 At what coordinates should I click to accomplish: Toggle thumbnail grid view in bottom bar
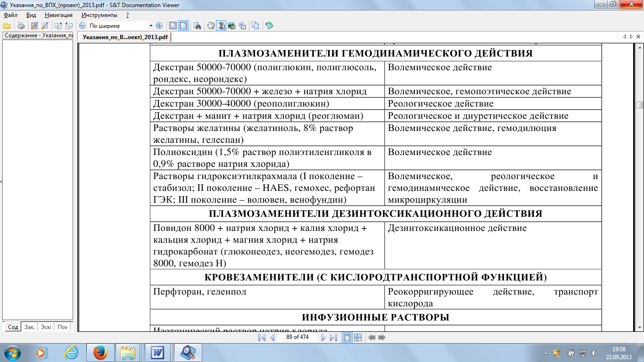358,337
